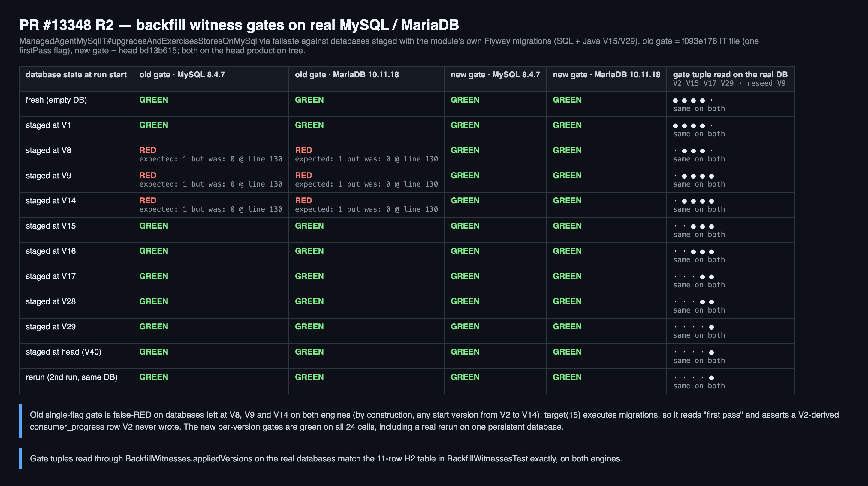This screenshot has width=868, height=486.
Task: Click the 'staged at V16' row label
Action: click(50, 251)
